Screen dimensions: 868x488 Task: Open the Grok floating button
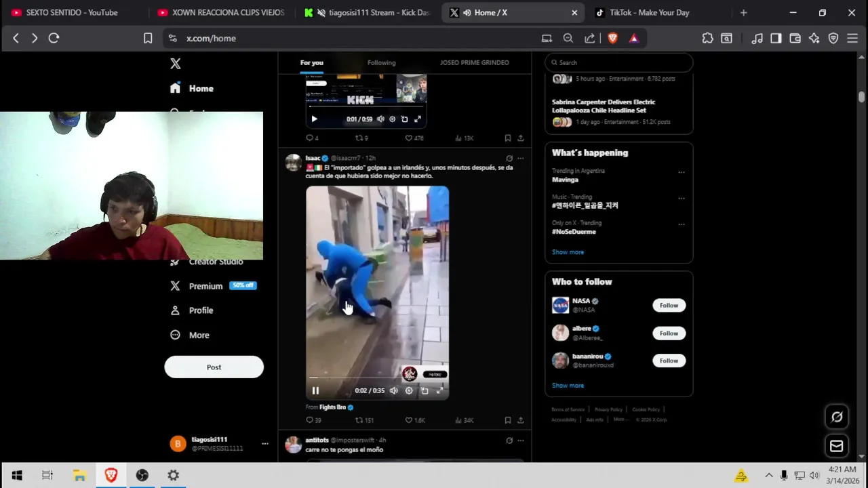[x=837, y=418]
